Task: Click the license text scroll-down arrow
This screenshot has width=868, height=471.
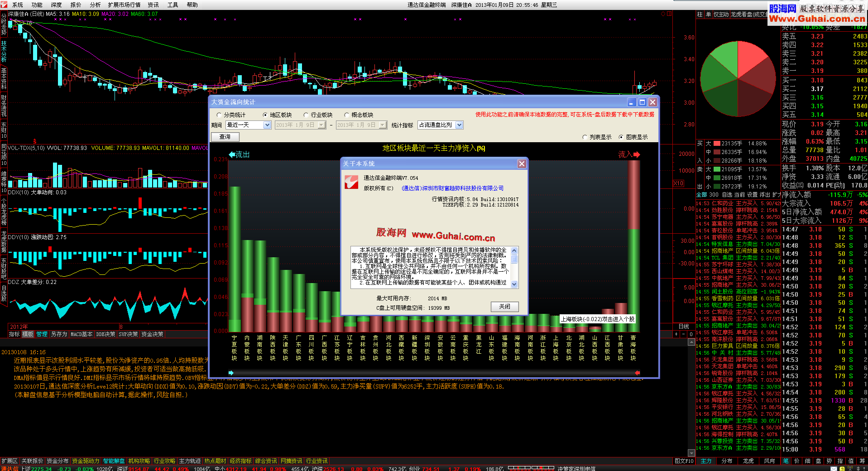Action: pyautogui.click(x=514, y=284)
